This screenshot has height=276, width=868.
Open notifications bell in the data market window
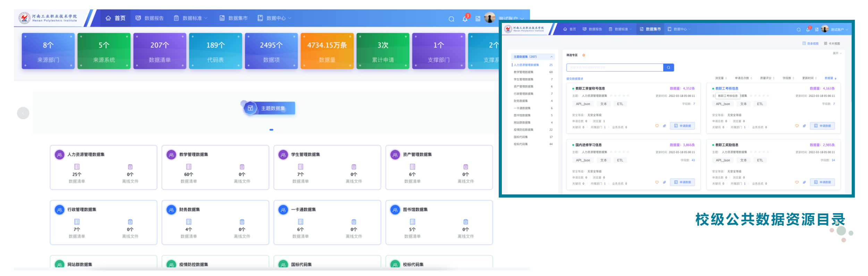(x=808, y=30)
